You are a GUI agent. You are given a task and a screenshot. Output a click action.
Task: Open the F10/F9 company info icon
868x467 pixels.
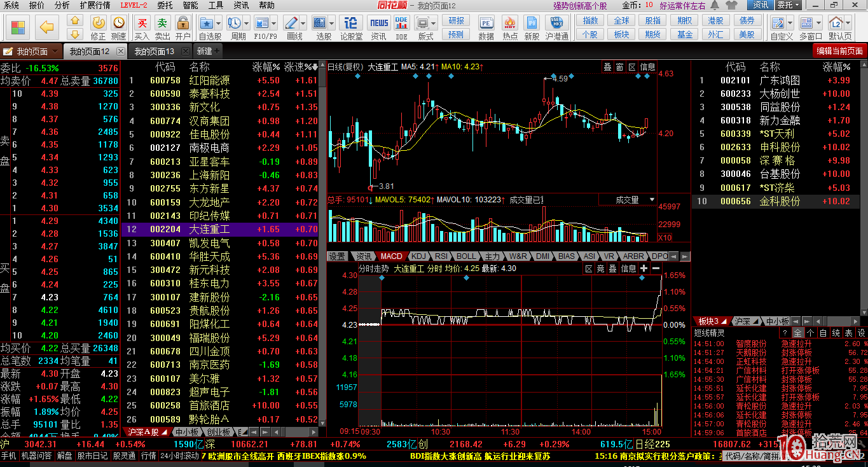pyautogui.click(x=263, y=24)
